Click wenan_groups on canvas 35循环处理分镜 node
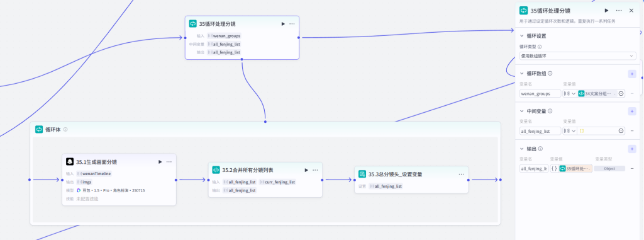Image resolution: width=644 pixels, height=240 pixels. (x=225, y=36)
